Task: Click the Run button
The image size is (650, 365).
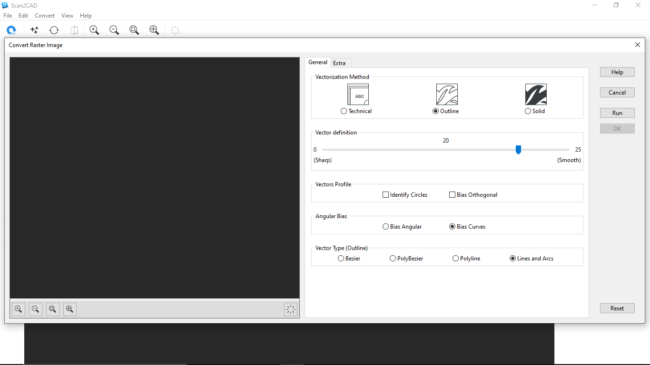Action: (x=617, y=113)
